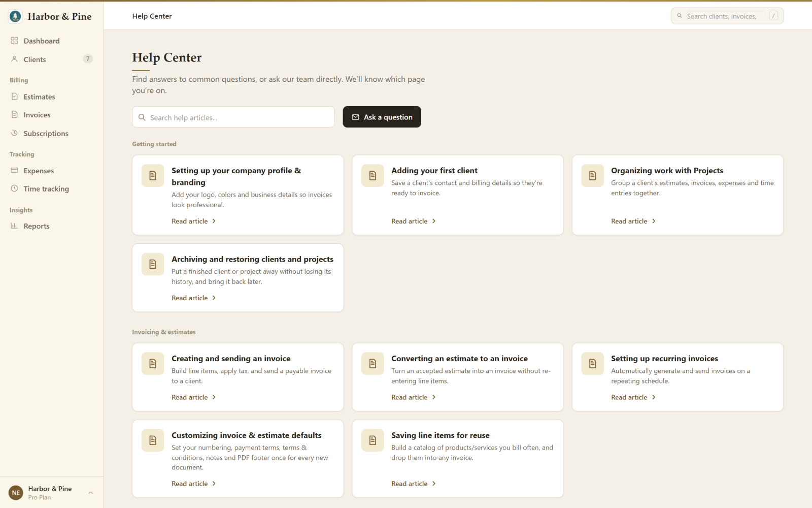812x508 pixels.
Task: Click the NE user avatar
Action: click(16, 493)
